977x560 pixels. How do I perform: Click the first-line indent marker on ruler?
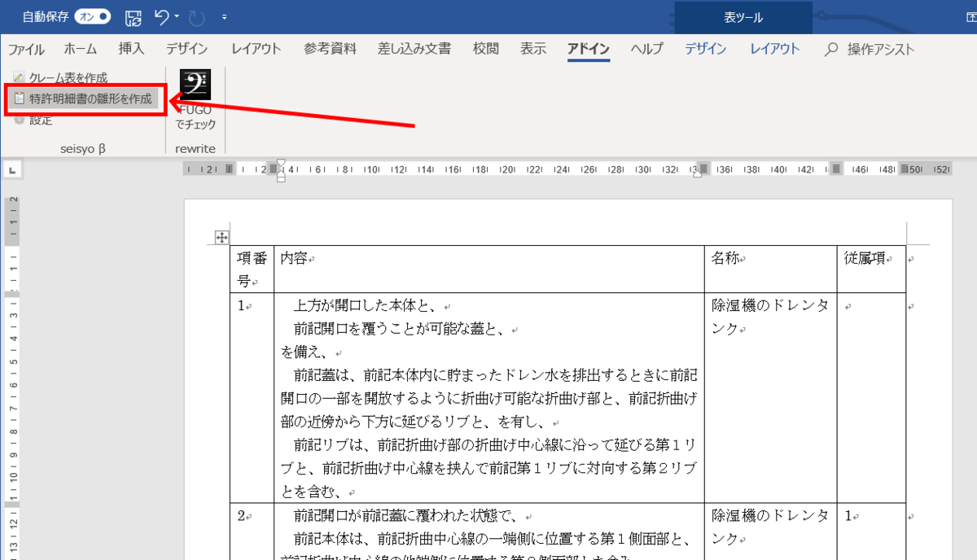pyautogui.click(x=281, y=164)
